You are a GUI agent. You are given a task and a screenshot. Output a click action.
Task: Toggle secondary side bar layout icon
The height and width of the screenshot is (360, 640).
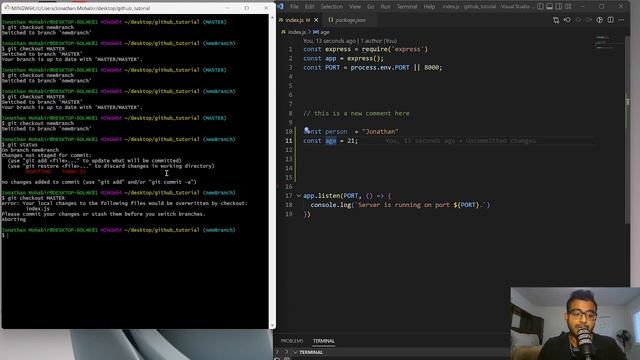click(559, 7)
